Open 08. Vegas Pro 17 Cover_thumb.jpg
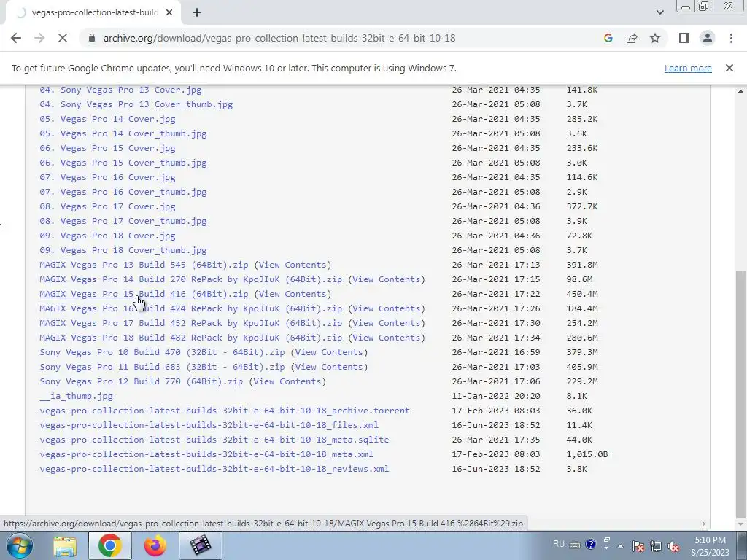Image resolution: width=747 pixels, height=560 pixels. [123, 221]
